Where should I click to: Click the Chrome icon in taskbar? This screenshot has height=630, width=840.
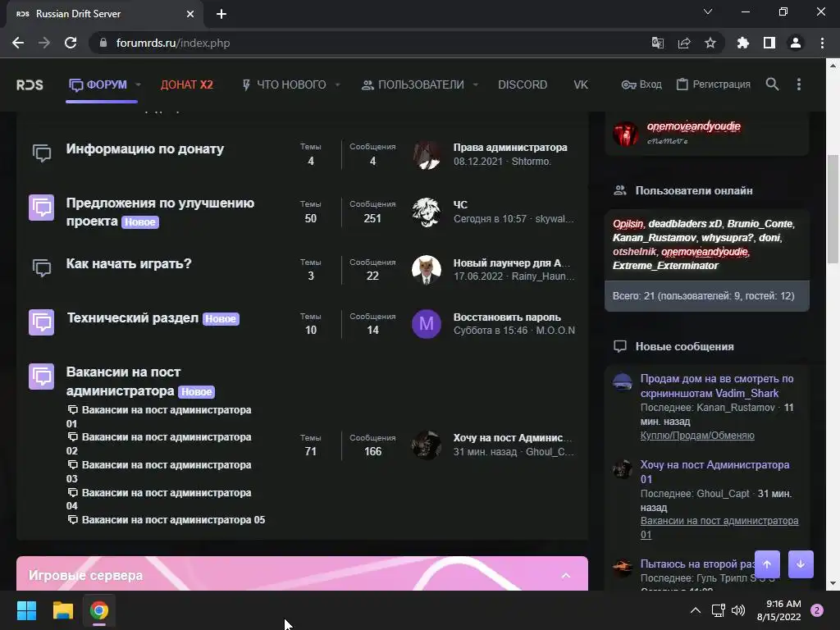click(x=99, y=610)
